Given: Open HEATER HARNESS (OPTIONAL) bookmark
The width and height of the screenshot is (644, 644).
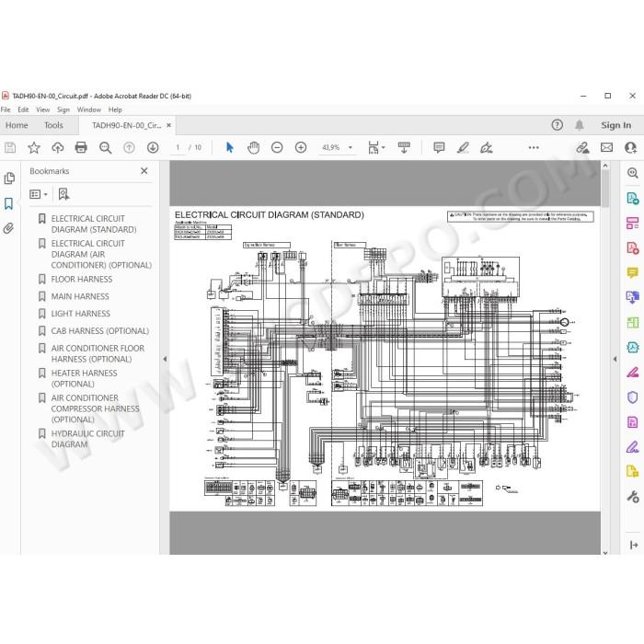Looking at the screenshot, I should tap(85, 378).
